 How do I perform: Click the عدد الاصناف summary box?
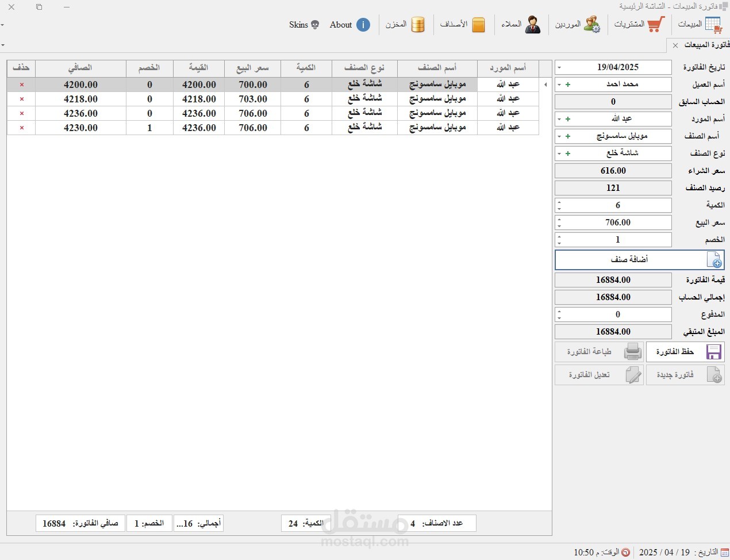coord(437,523)
